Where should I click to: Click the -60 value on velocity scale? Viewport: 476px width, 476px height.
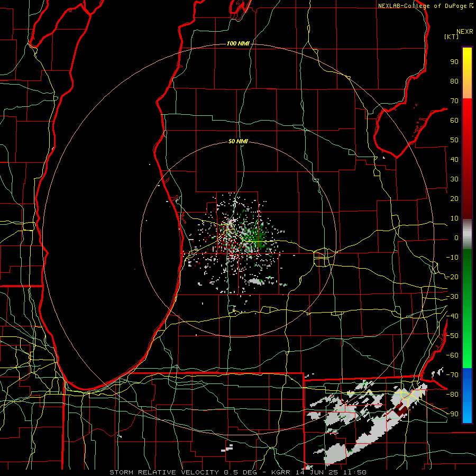[452, 355]
